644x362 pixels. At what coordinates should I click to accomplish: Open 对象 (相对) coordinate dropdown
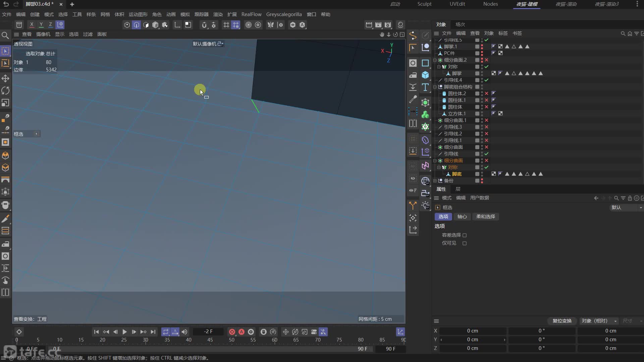coord(599,321)
